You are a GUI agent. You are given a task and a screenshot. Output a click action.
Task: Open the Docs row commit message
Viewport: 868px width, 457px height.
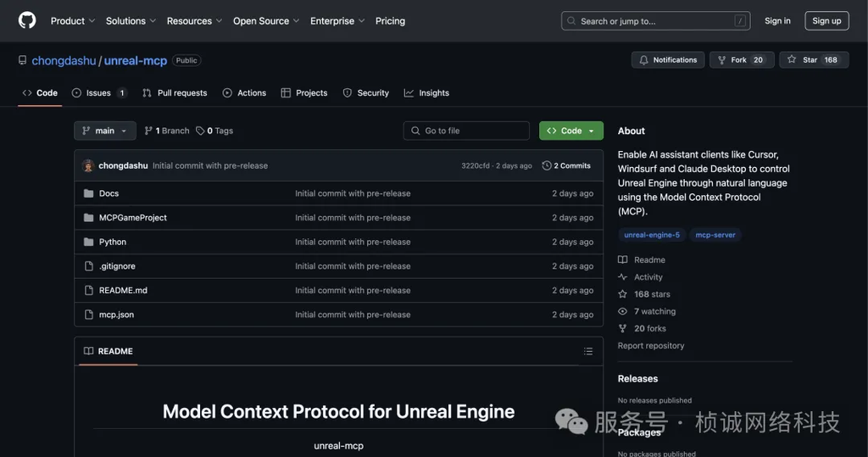pyautogui.click(x=353, y=193)
